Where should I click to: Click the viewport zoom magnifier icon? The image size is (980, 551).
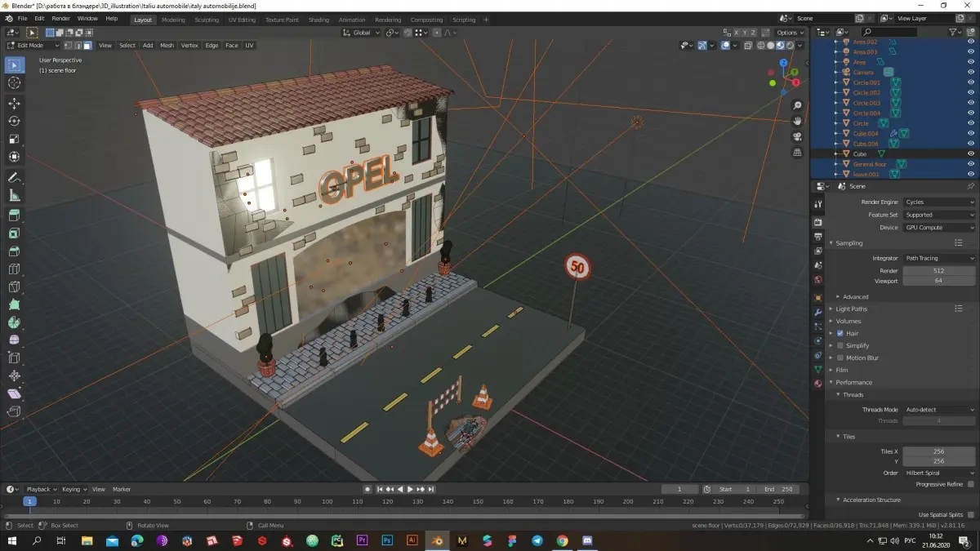797,106
